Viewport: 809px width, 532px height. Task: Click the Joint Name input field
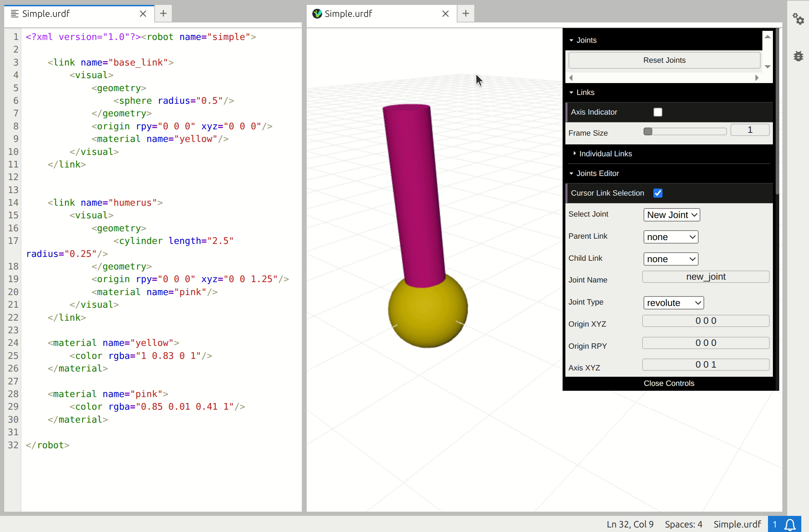tap(706, 277)
